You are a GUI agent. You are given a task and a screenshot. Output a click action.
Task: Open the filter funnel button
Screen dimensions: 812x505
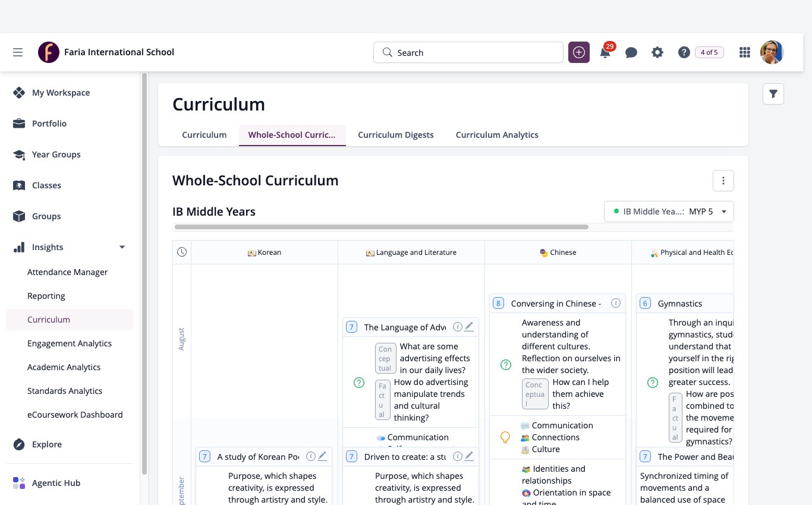(x=773, y=94)
